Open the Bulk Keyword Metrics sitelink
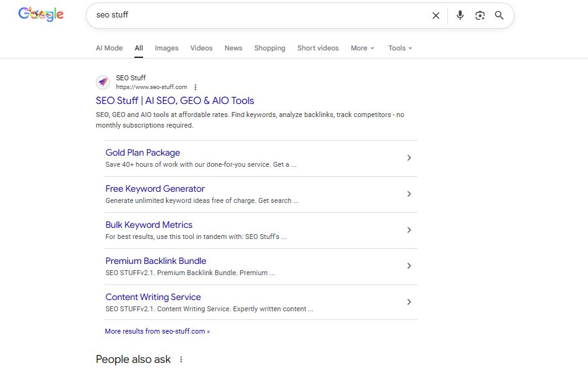Viewport: 588px width, 371px height. click(x=149, y=225)
